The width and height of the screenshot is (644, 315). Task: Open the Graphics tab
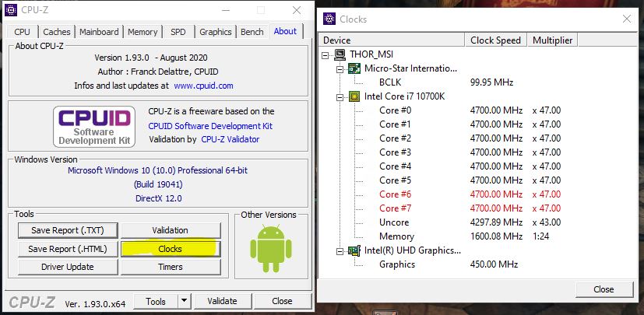pos(216,32)
